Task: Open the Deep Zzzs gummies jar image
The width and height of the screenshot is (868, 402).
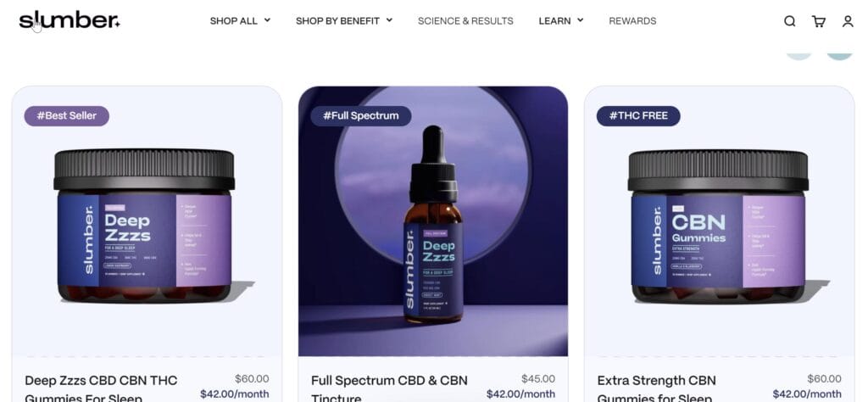Action: click(145, 226)
